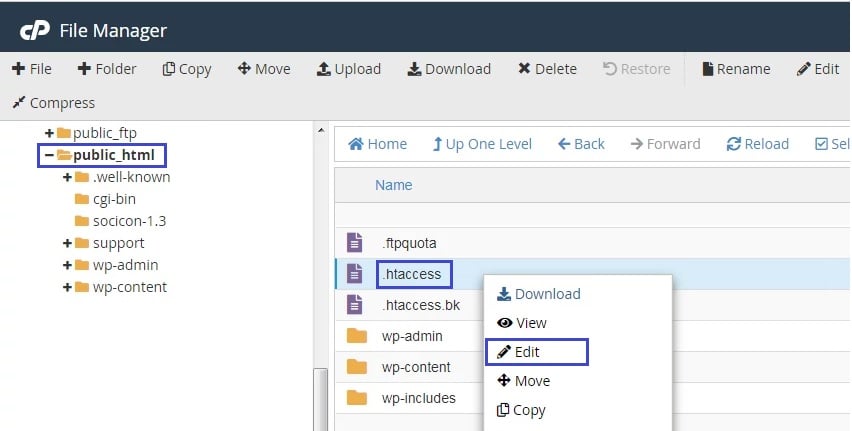852x431 pixels.
Task: Choose View from the context menu
Action: tap(522, 323)
